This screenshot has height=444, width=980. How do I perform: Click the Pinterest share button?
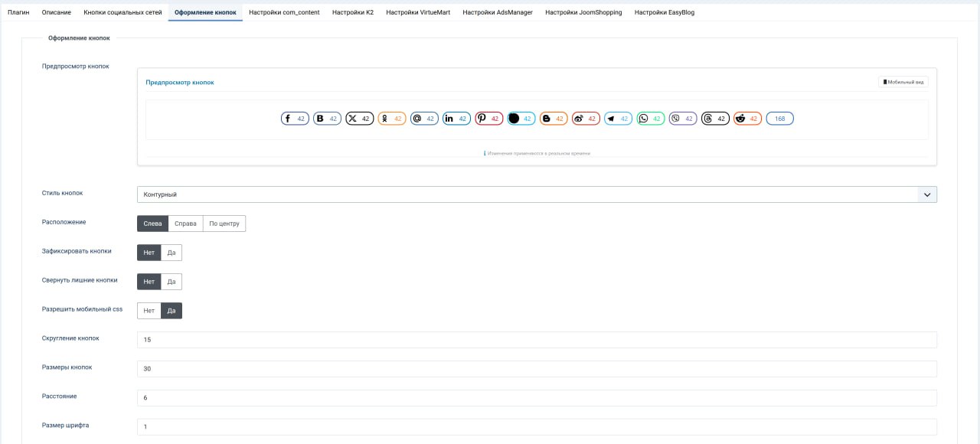coord(488,119)
